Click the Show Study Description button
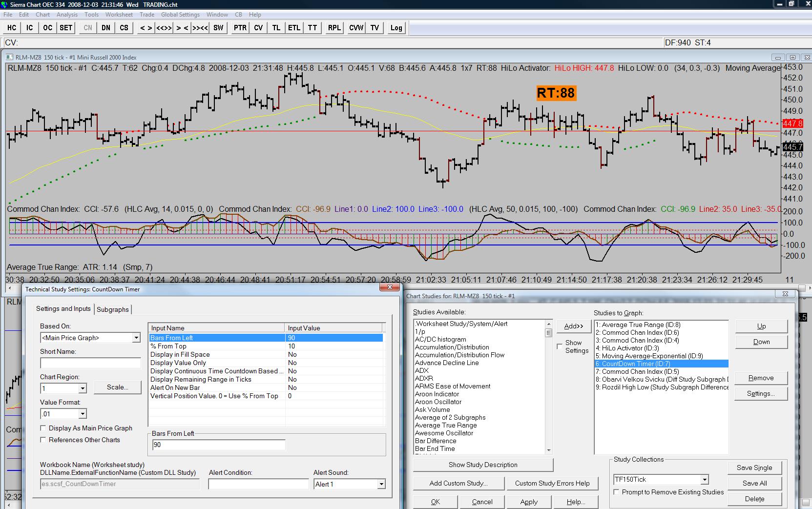812x509 pixels. coord(483,465)
